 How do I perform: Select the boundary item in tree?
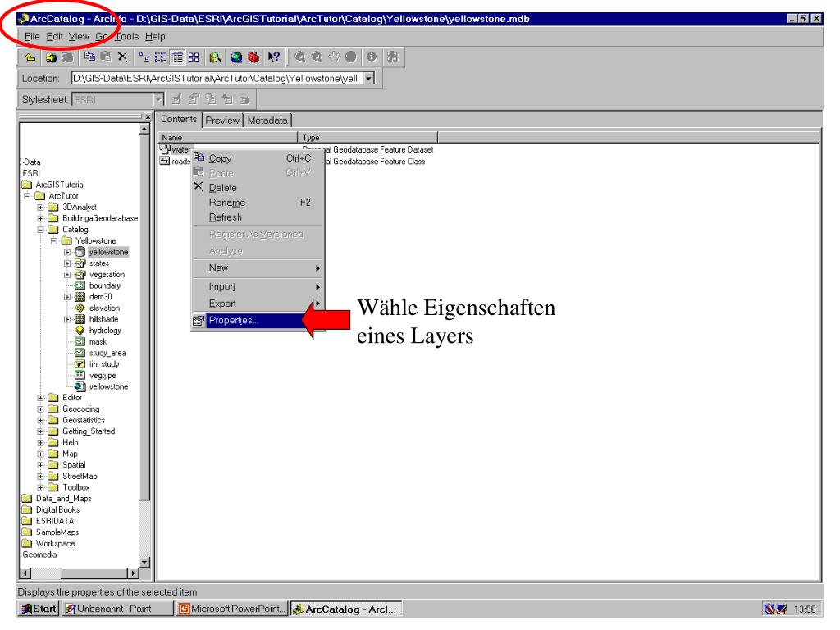[104, 285]
